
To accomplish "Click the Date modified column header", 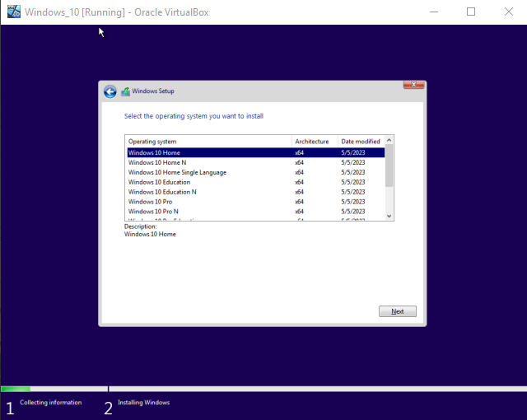I will pyautogui.click(x=361, y=142).
